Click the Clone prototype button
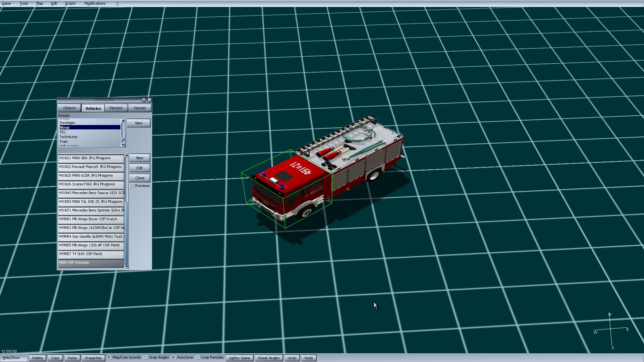This screenshot has height=362, width=644. [x=140, y=178]
